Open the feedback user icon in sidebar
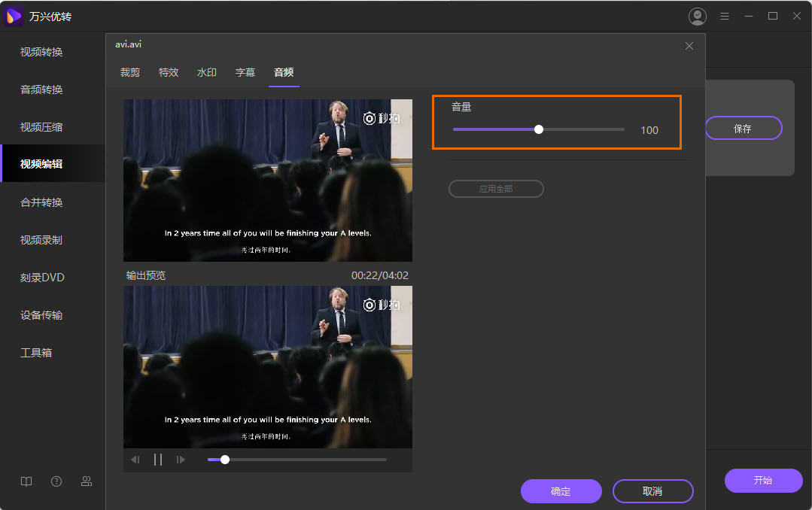 coord(87,481)
